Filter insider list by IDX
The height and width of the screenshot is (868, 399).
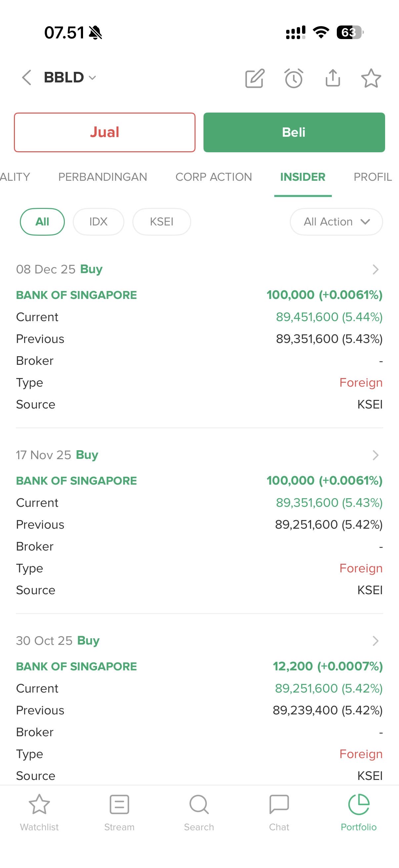pyautogui.click(x=98, y=222)
